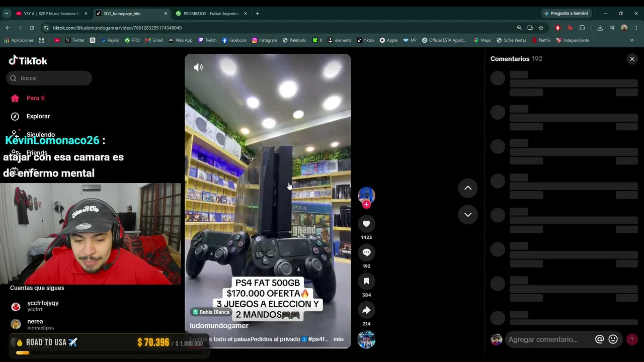Screen dimensions: 644x362
Task: Like the video with the heart icon
Action: [x=366, y=224]
